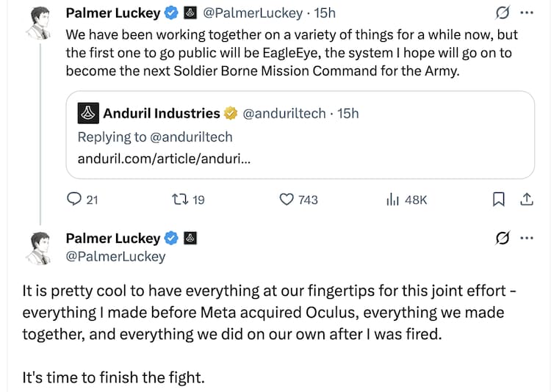Click the @PalmerLuckey handle under second tweet name
Viewport: 551px width, 392px height.
coord(115,256)
